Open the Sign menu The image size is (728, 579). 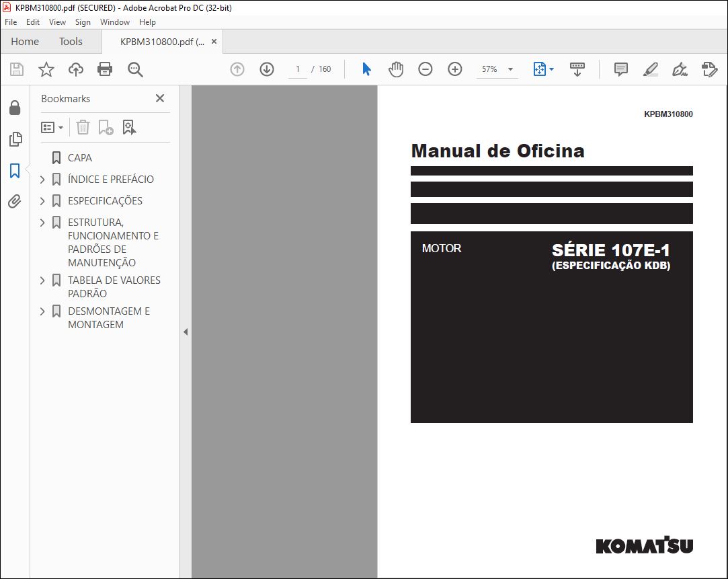pos(83,22)
